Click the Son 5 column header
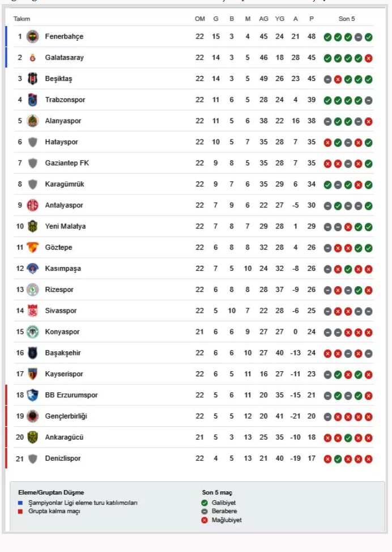The height and width of the screenshot is (552, 392). 347,19
